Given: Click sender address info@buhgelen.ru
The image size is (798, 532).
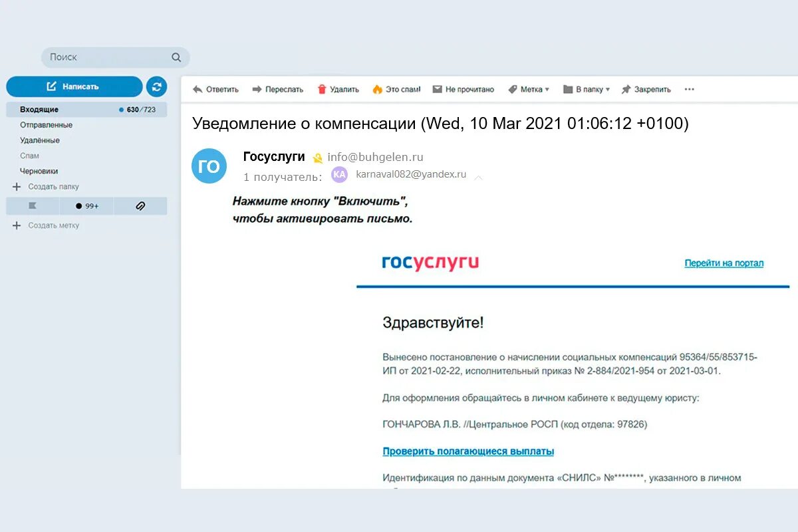Looking at the screenshot, I should (x=375, y=158).
